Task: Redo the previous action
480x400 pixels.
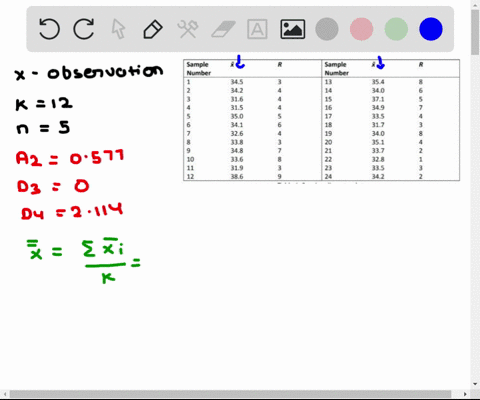Action: [x=84, y=29]
